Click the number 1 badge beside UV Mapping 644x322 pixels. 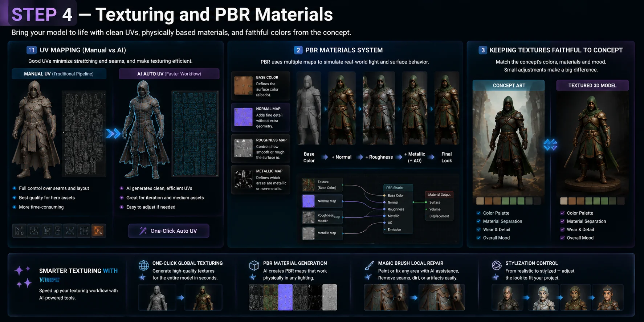pyautogui.click(x=32, y=50)
